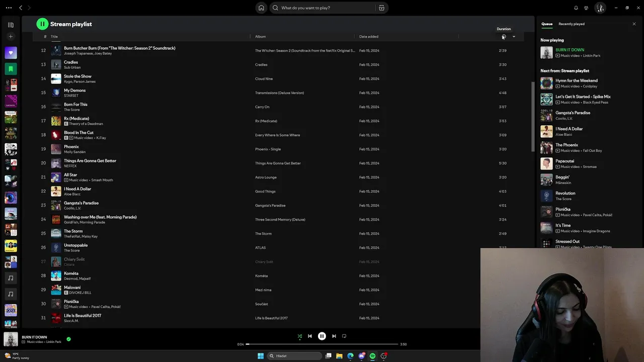The height and width of the screenshot is (362, 644).
Task: Seek within the song progress bar
Action: [322, 344]
